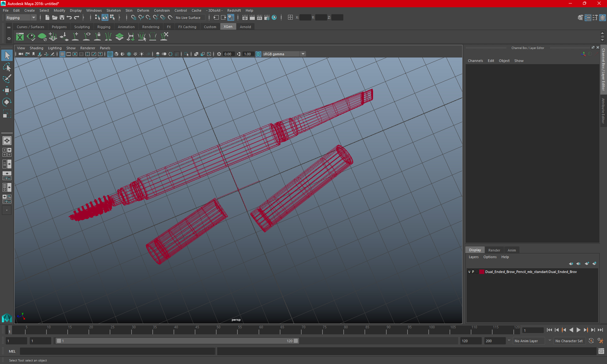Click the Rendering menu tab
Image resolution: width=607 pixels, height=364 pixels.
[150, 27]
